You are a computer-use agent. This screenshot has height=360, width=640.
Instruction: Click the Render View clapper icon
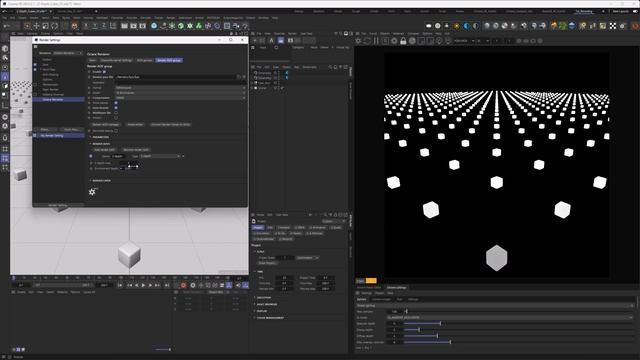[x=124, y=26]
